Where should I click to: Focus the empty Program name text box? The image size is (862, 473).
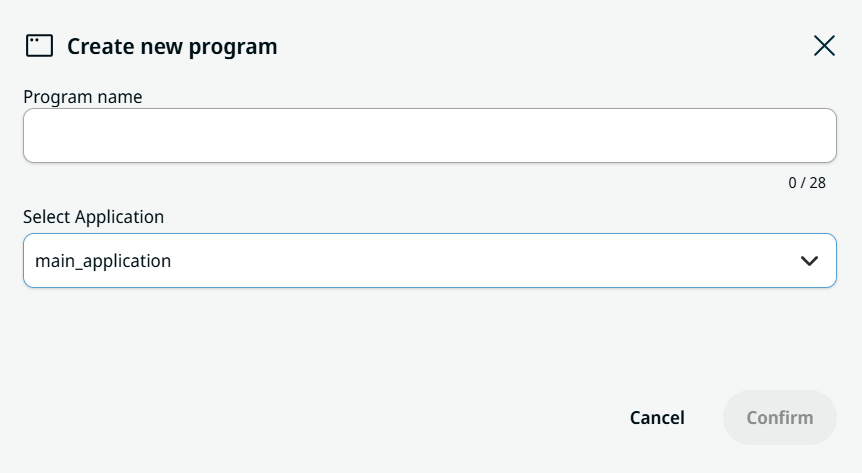click(x=430, y=135)
